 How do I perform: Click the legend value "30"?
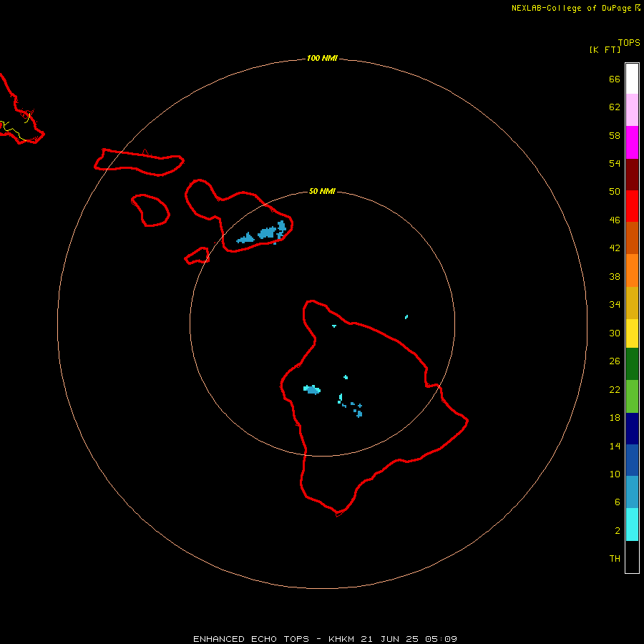pos(615,333)
